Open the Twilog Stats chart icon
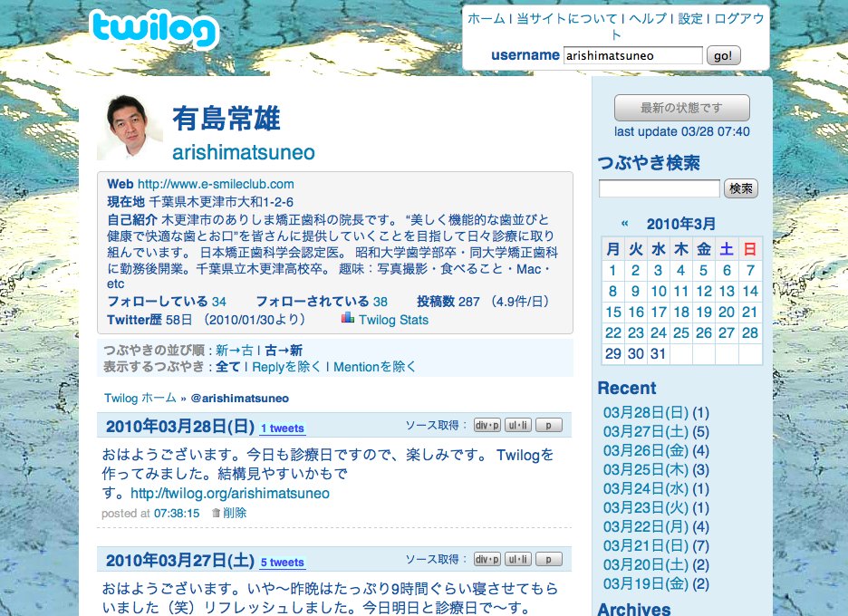The height and width of the screenshot is (616, 848). (348, 318)
